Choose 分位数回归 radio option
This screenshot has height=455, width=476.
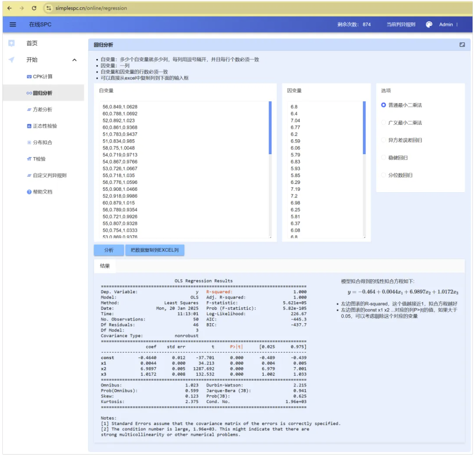[x=384, y=175]
